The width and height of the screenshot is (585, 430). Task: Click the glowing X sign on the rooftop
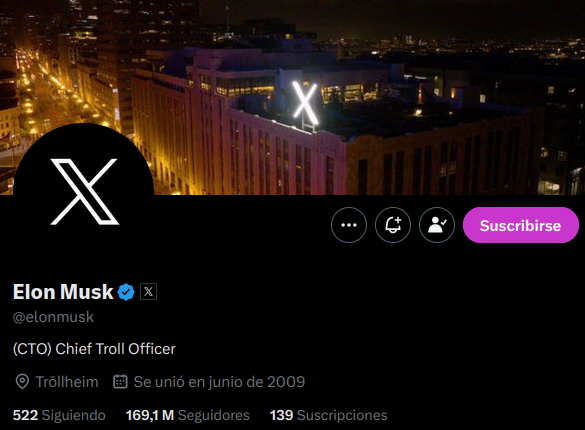click(x=305, y=103)
